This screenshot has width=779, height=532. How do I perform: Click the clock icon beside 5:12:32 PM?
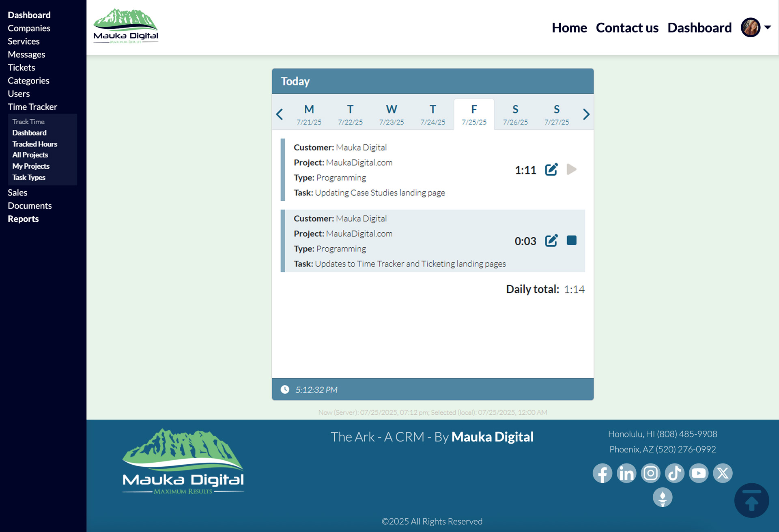(x=285, y=389)
